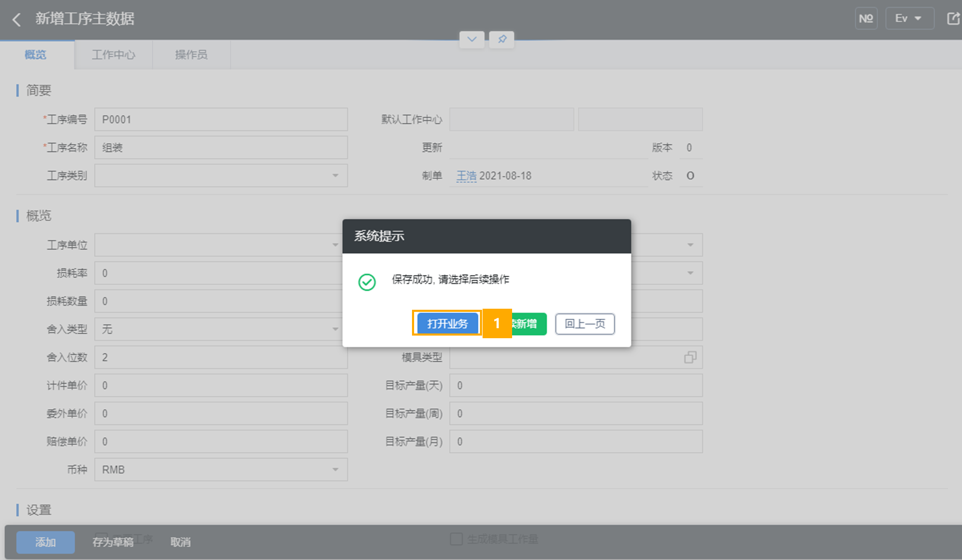Image resolution: width=962 pixels, height=560 pixels.
Task: Click the 简要 section heading
Action: [39, 91]
